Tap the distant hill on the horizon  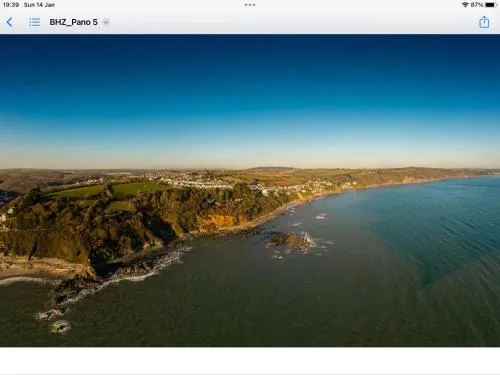click(271, 169)
